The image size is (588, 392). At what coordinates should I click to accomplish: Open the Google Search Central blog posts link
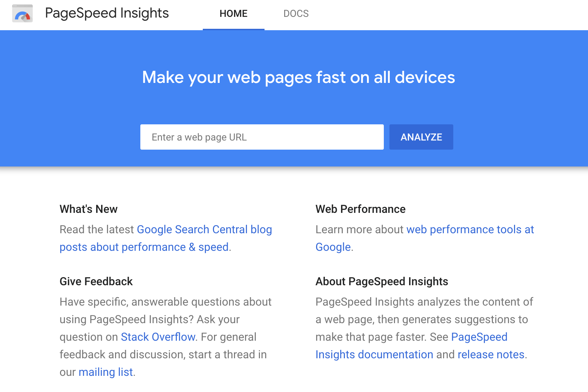[204, 229]
